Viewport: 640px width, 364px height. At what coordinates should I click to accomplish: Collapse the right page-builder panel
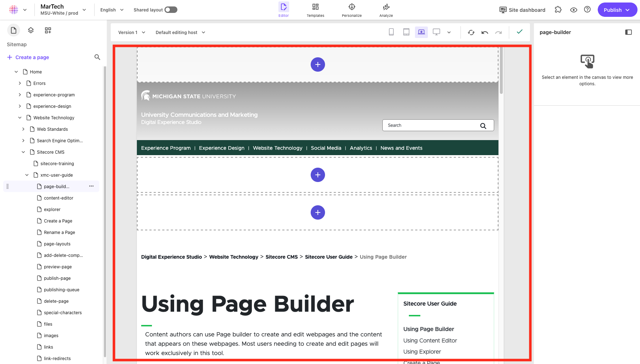coord(629,32)
